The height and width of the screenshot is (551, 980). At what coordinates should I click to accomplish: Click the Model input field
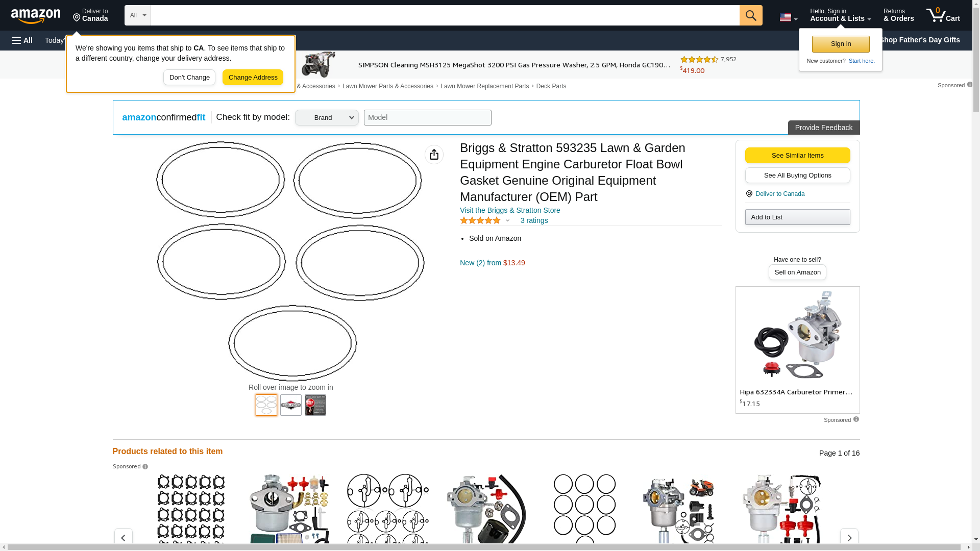(428, 118)
